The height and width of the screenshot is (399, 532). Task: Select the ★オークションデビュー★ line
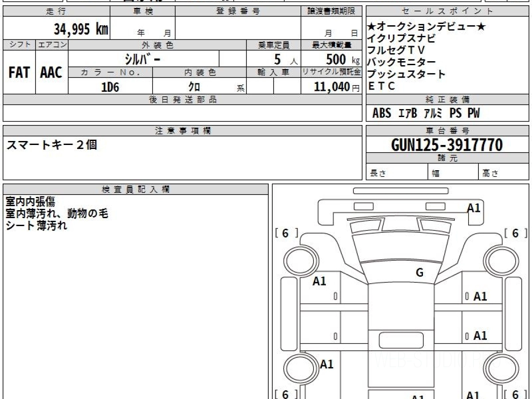tap(427, 27)
